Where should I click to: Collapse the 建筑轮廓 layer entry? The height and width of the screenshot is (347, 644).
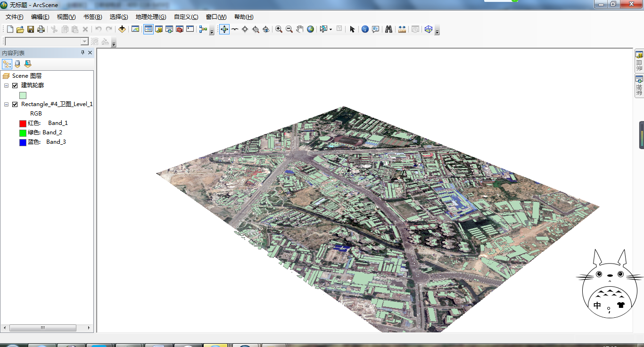coord(6,85)
